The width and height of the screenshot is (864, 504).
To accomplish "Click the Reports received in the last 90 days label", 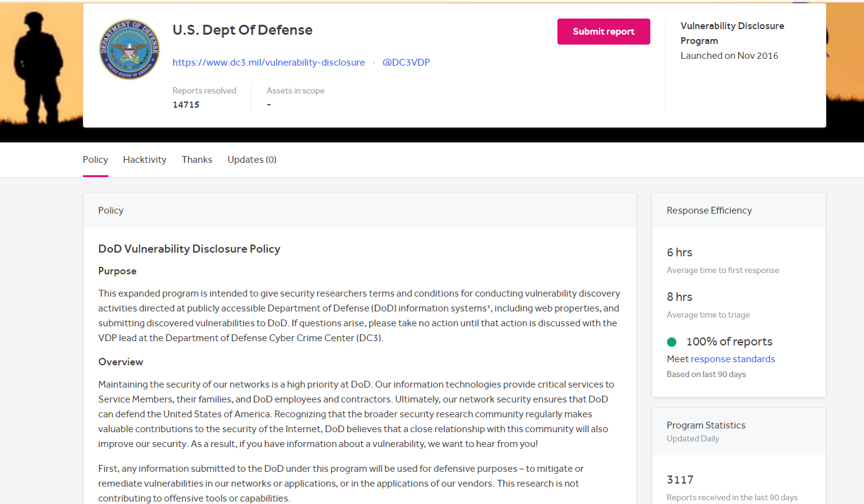I will pyautogui.click(x=732, y=498).
